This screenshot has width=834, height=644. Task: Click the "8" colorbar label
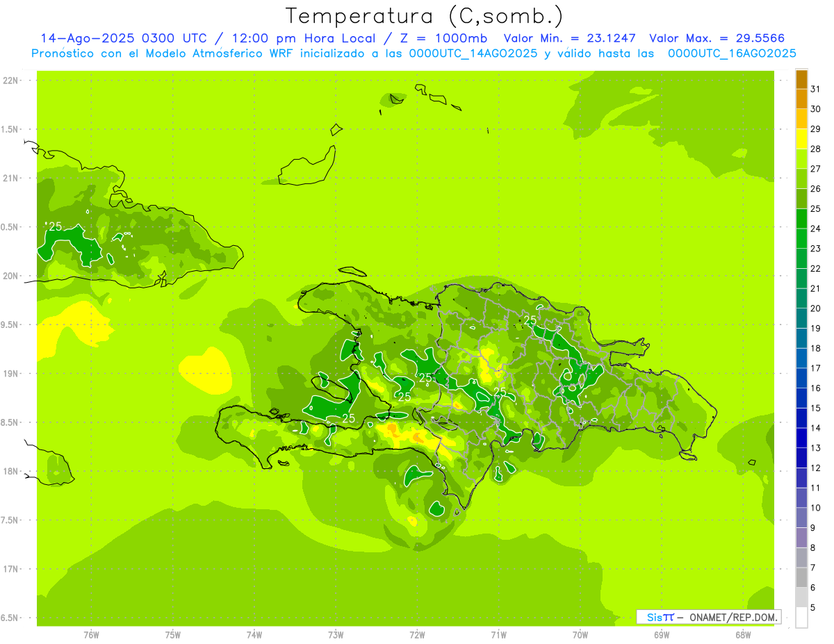(x=812, y=547)
